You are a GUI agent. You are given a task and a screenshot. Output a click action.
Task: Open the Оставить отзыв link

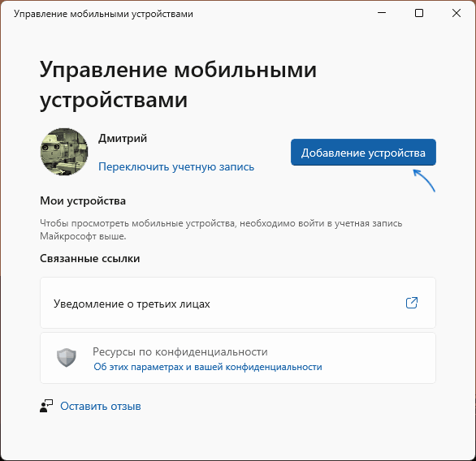(x=101, y=406)
